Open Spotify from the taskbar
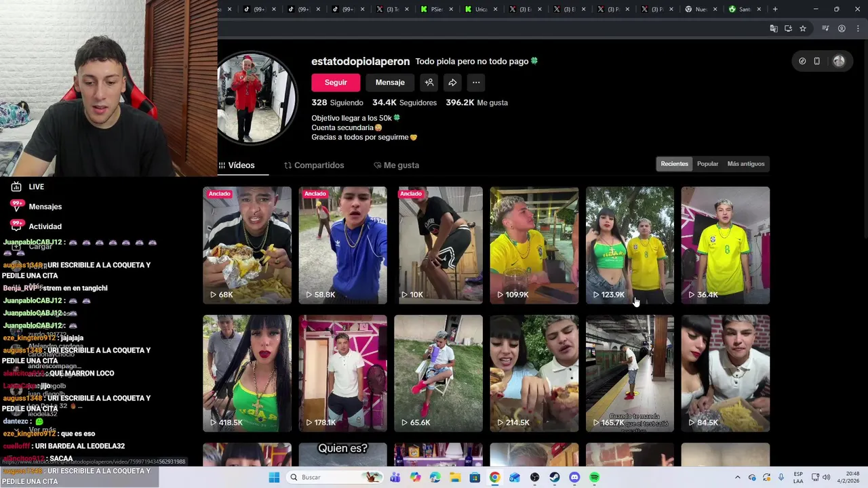 (x=595, y=477)
